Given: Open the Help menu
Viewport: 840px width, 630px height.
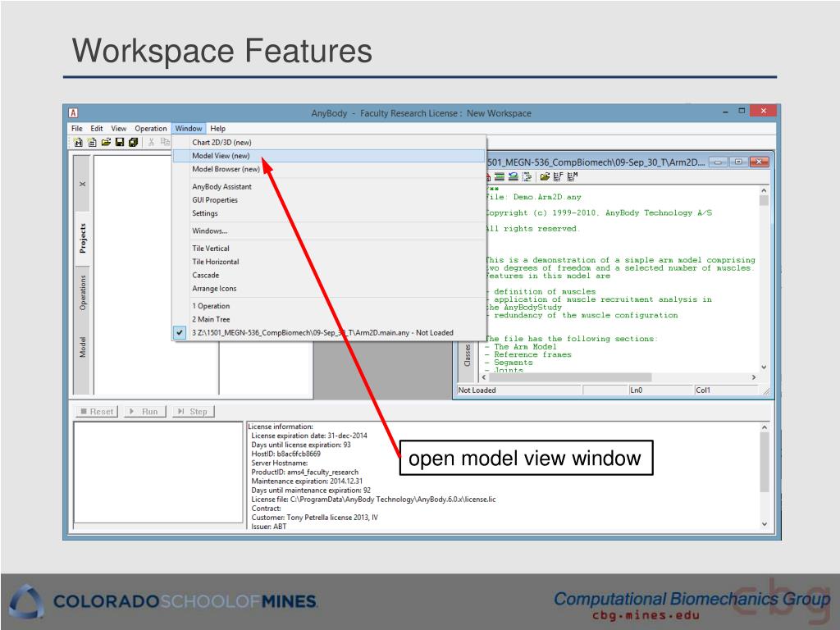Looking at the screenshot, I should (217, 129).
